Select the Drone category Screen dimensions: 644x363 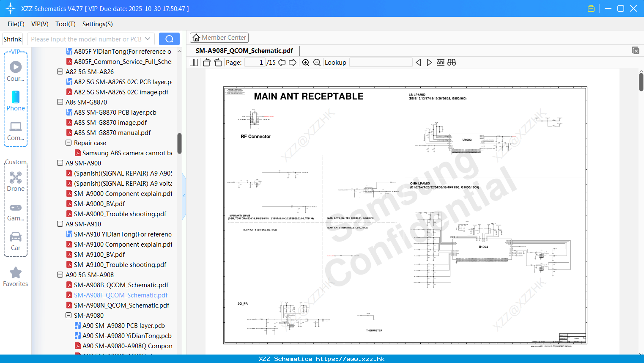(x=16, y=181)
